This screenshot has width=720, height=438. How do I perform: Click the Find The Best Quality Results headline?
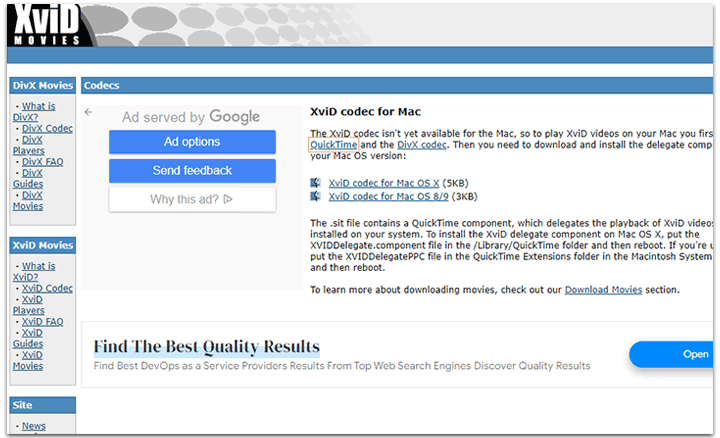coord(207,347)
